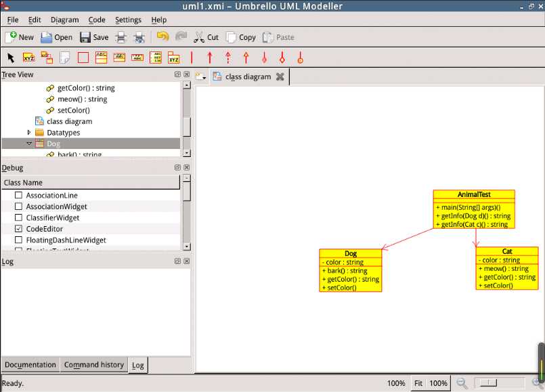Click the Print icon
This screenshot has width=545, height=392.
[121, 37]
